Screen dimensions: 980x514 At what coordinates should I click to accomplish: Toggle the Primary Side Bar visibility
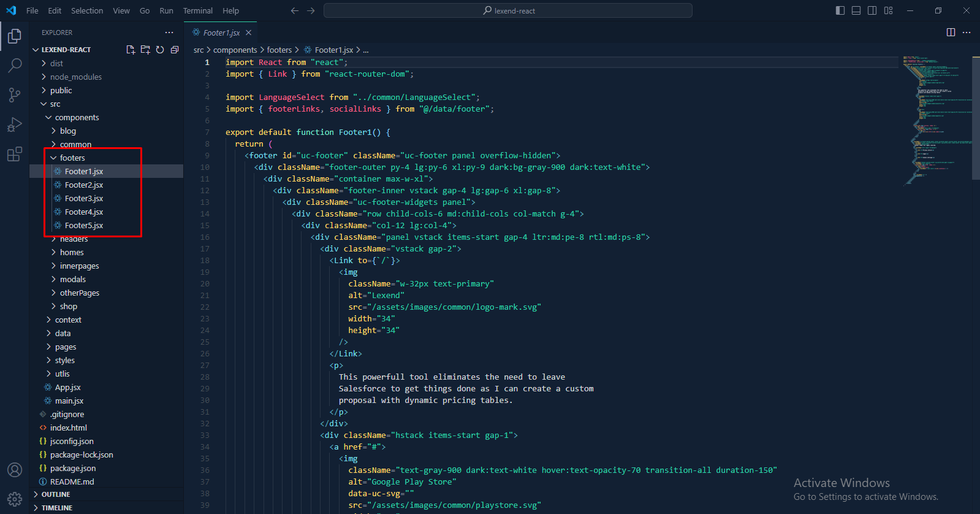coord(840,10)
